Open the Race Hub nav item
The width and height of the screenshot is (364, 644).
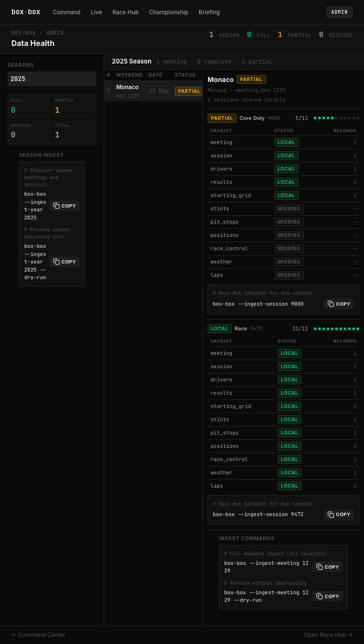pos(126,12)
